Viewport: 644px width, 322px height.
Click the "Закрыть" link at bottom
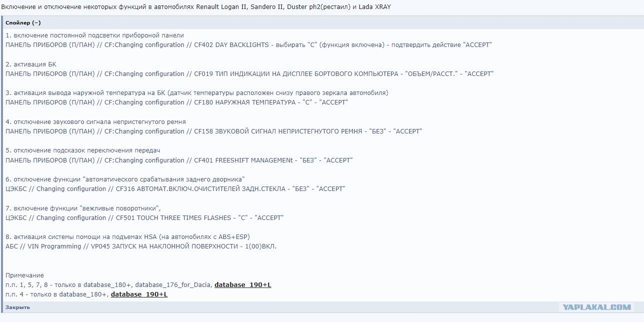[x=17, y=307]
